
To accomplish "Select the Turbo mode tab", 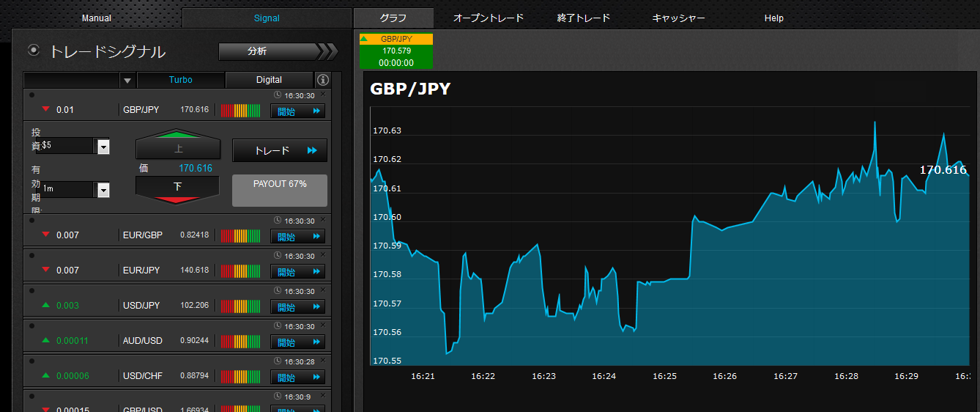I will (x=181, y=80).
